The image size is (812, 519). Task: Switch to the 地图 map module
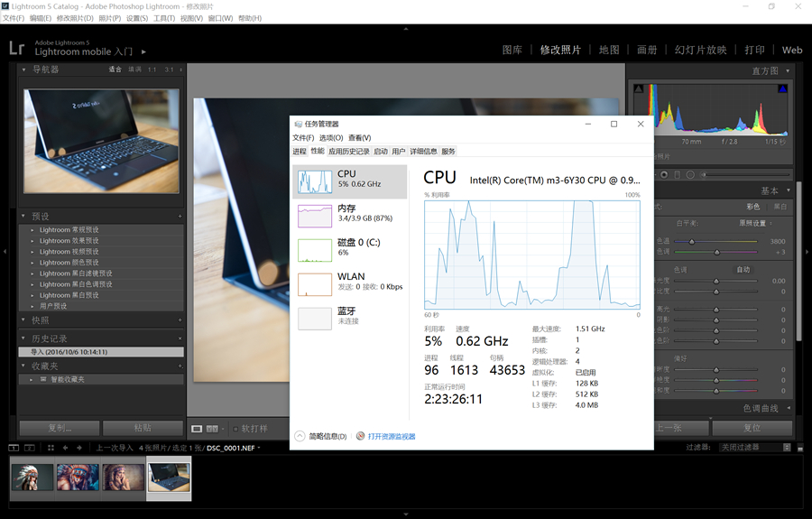(x=609, y=50)
